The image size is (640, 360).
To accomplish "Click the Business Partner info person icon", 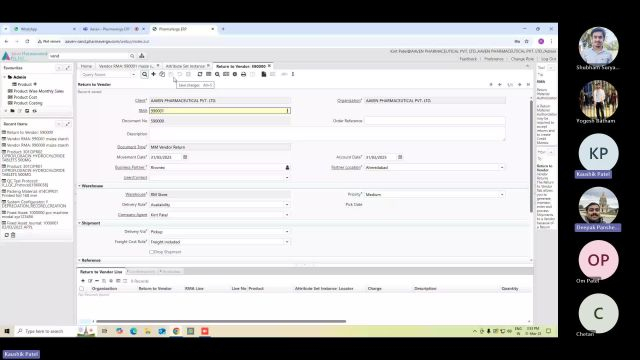I will [287, 167].
